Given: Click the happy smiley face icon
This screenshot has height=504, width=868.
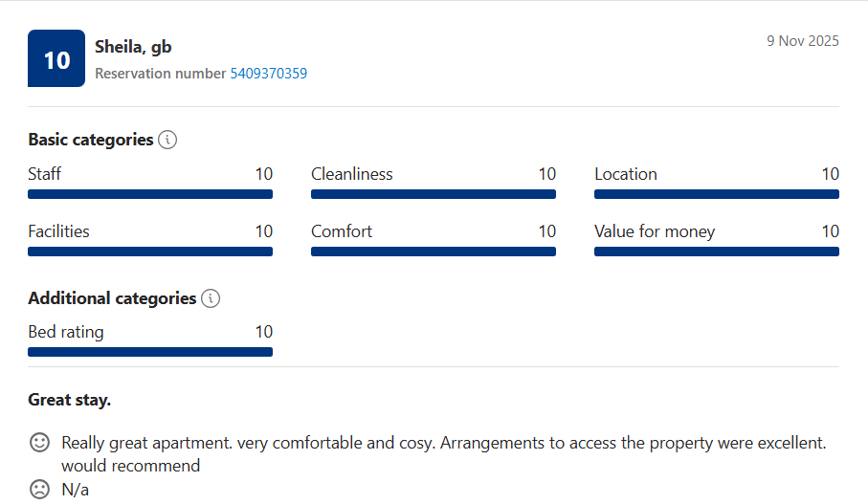Looking at the screenshot, I should point(39,443).
